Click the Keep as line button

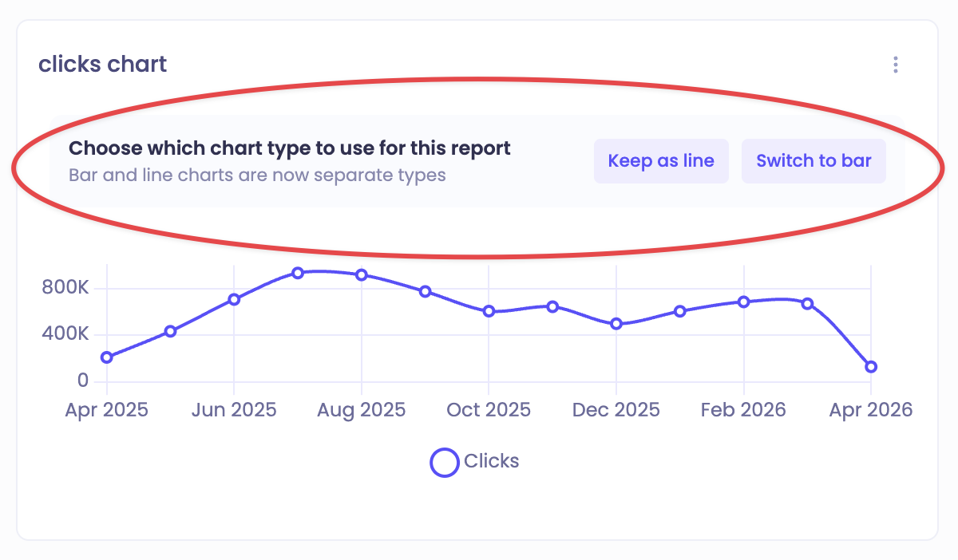click(x=661, y=161)
